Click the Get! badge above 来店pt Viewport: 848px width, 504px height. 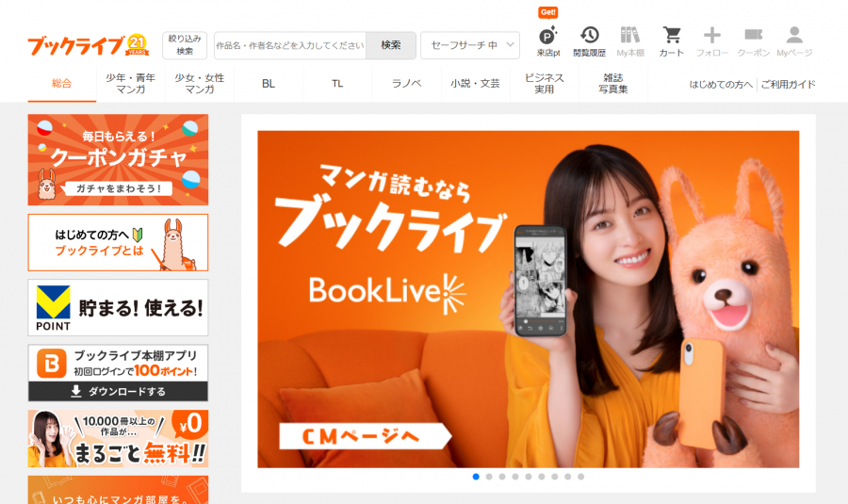pyautogui.click(x=547, y=12)
